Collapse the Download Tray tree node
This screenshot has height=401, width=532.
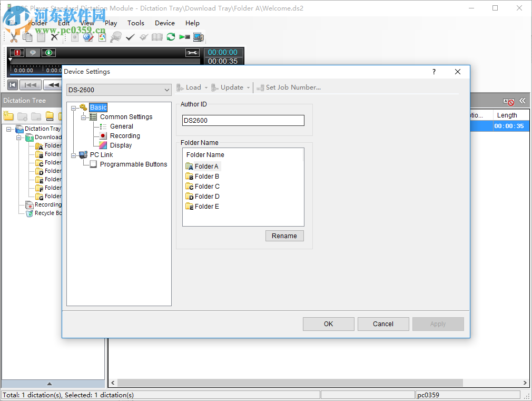click(x=18, y=138)
